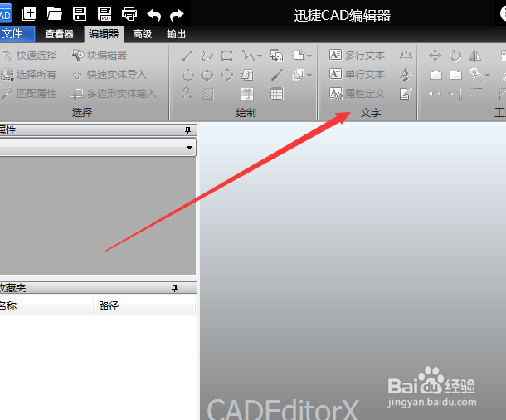Click the text style icon
506x420 pixels.
click(x=406, y=75)
